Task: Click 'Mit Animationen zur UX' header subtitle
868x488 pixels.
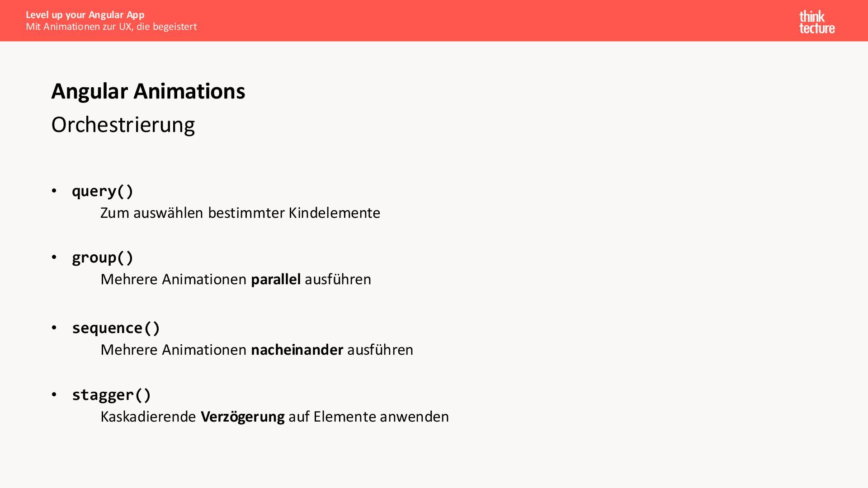Action: (111, 27)
